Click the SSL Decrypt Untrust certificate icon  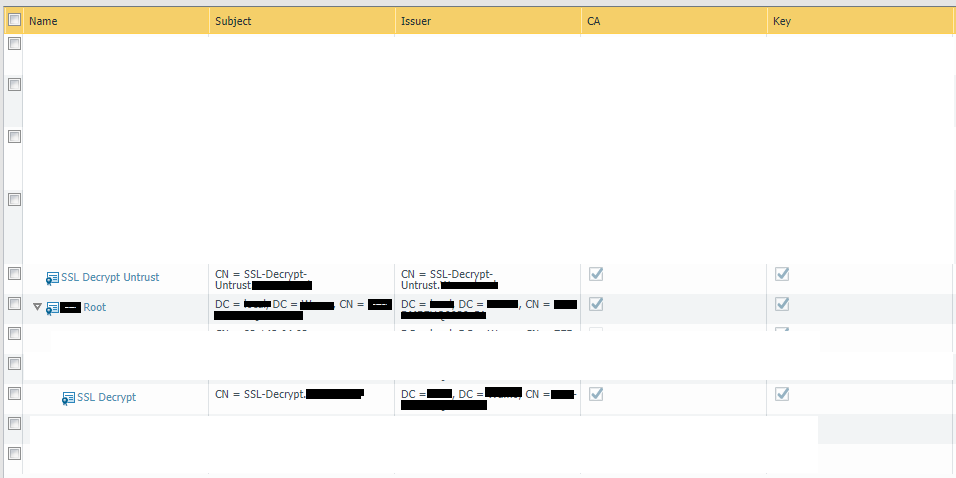[x=52, y=278]
